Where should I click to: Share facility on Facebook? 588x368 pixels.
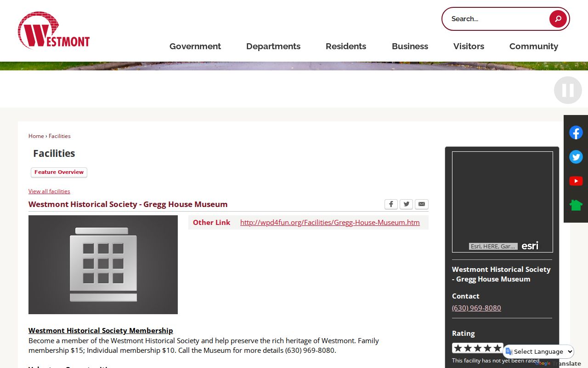(x=391, y=204)
